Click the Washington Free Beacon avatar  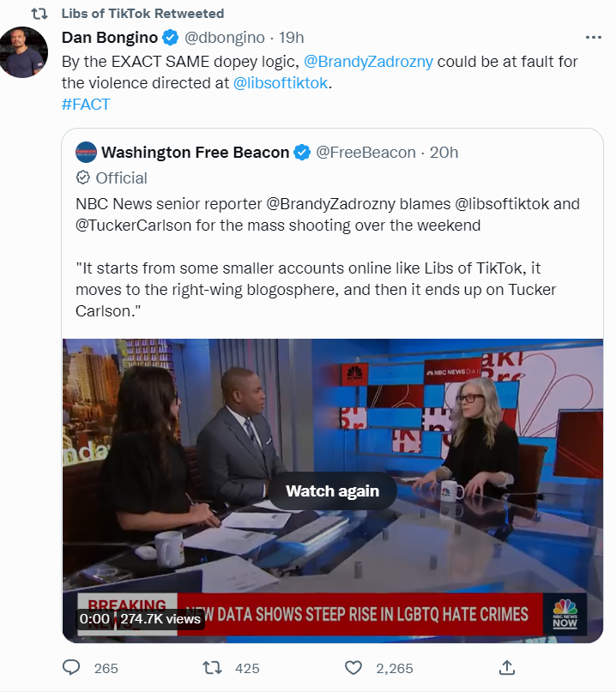pyautogui.click(x=86, y=153)
